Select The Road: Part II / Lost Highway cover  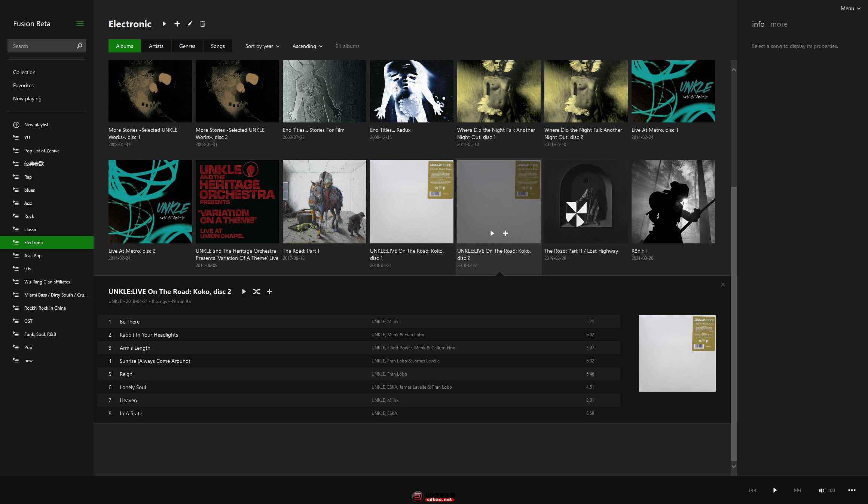coord(586,201)
